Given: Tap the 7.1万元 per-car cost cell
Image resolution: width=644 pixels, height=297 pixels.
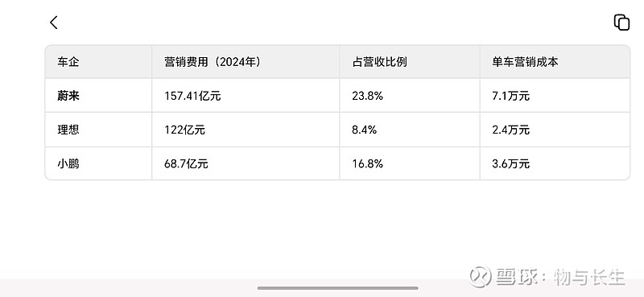Looking at the screenshot, I should tap(511, 96).
